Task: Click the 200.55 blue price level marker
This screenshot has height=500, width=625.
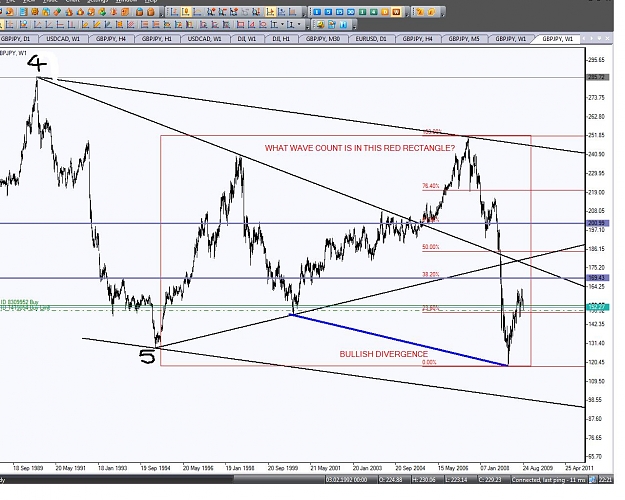Action: [598, 223]
